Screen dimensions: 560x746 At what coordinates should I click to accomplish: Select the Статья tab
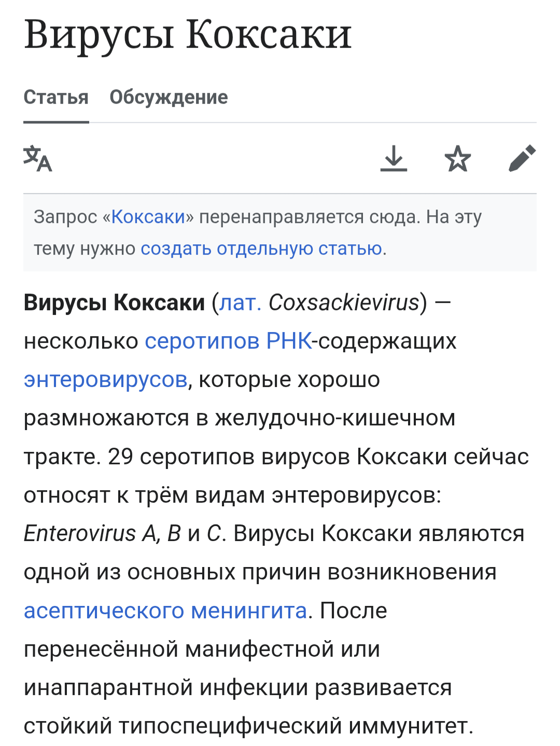pos(56,97)
